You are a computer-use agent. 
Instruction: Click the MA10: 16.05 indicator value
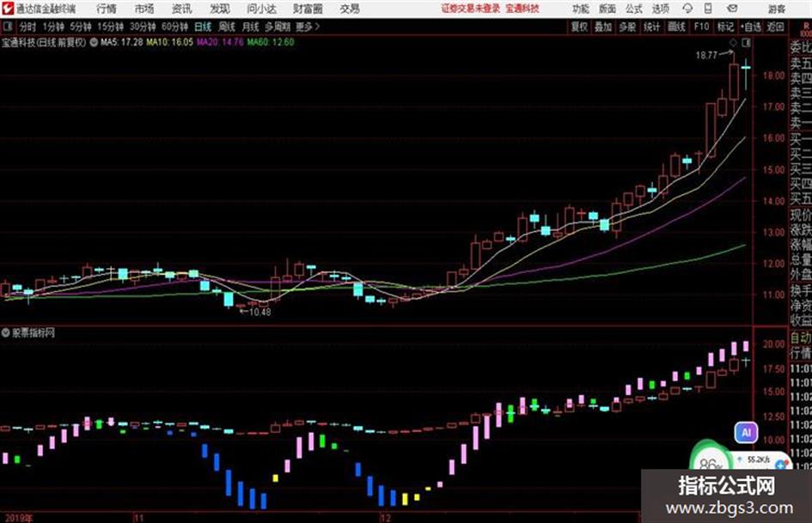pyautogui.click(x=170, y=42)
